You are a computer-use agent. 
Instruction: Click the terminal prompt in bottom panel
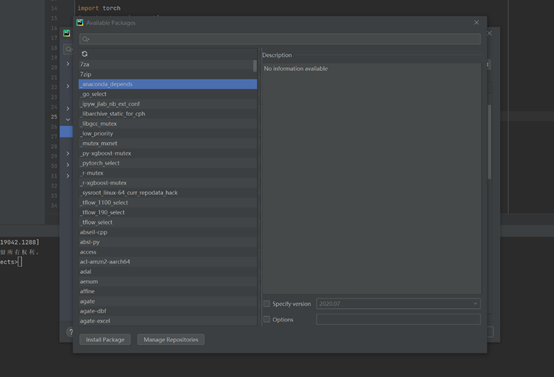pos(11,262)
